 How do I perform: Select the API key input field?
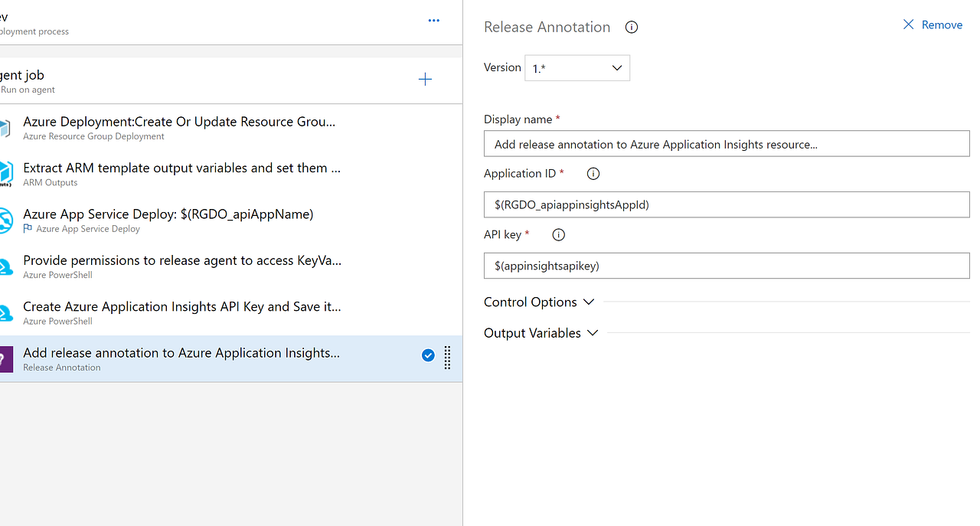726,266
